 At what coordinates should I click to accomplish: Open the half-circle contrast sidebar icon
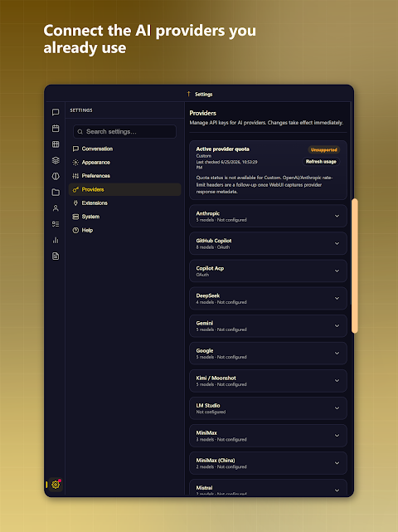pos(56,176)
